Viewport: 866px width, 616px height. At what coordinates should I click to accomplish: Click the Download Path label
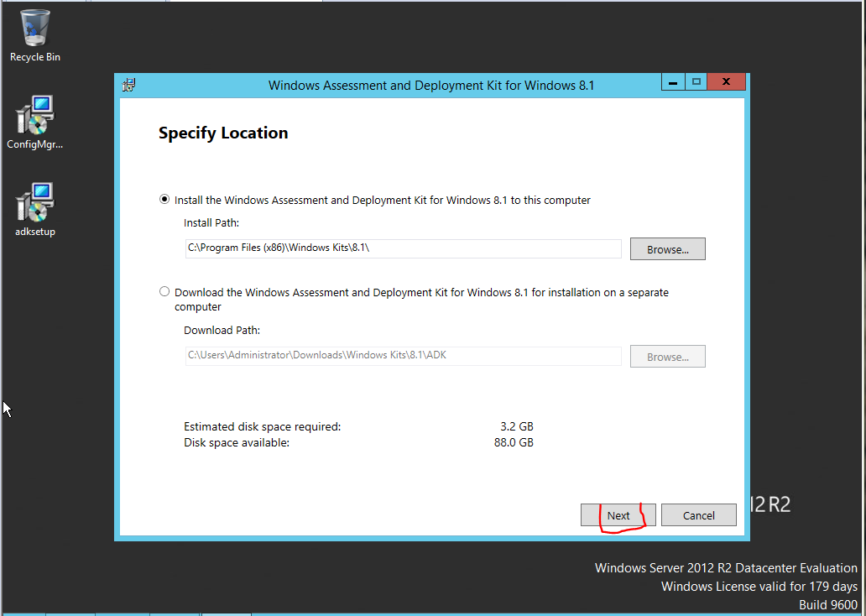tap(222, 331)
